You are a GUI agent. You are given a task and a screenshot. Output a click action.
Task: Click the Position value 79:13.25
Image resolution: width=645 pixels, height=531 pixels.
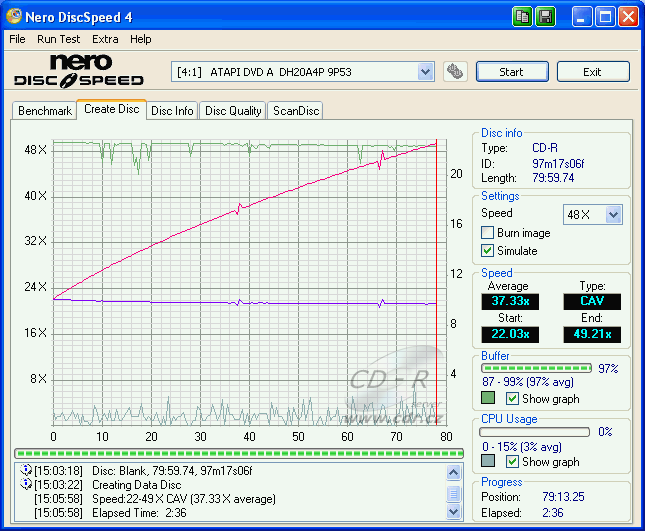[563, 497]
